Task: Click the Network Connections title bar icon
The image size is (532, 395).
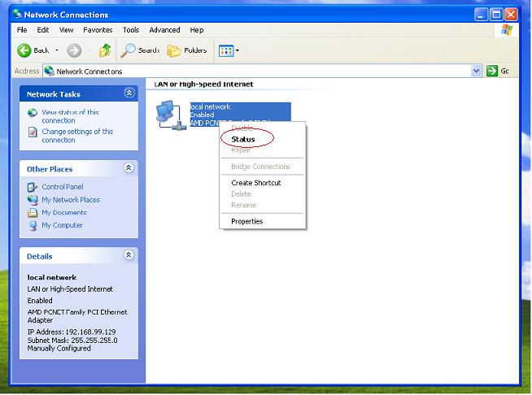Action: [17, 15]
